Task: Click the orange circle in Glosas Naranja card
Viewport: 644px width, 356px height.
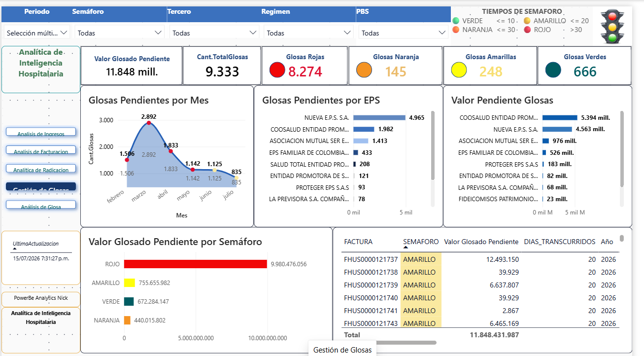Action: coord(364,70)
